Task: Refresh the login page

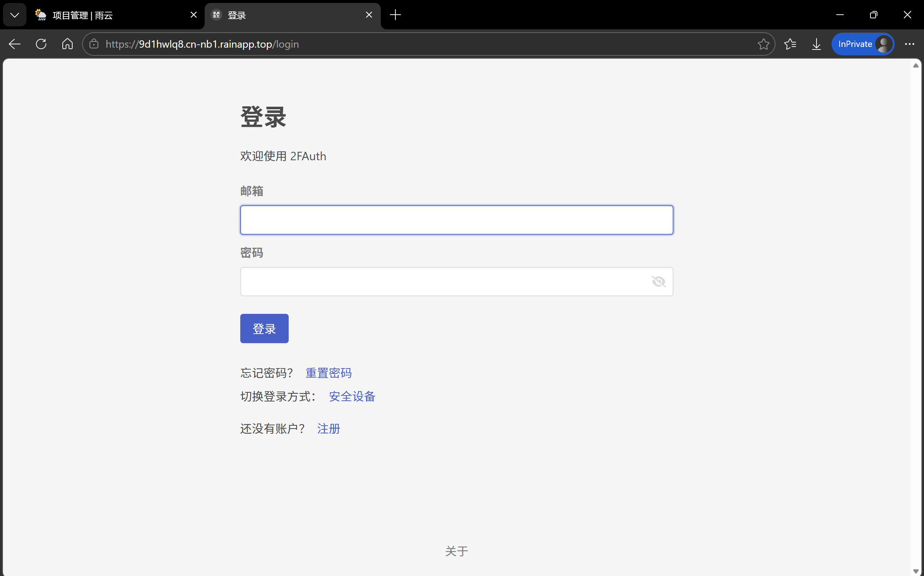Action: [41, 44]
